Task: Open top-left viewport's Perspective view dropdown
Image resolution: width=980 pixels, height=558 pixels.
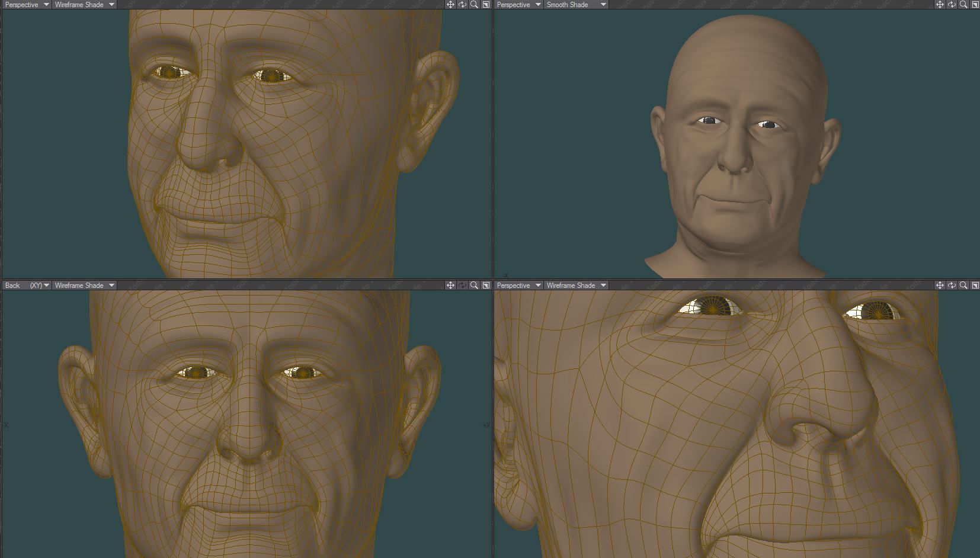Action: [27, 5]
